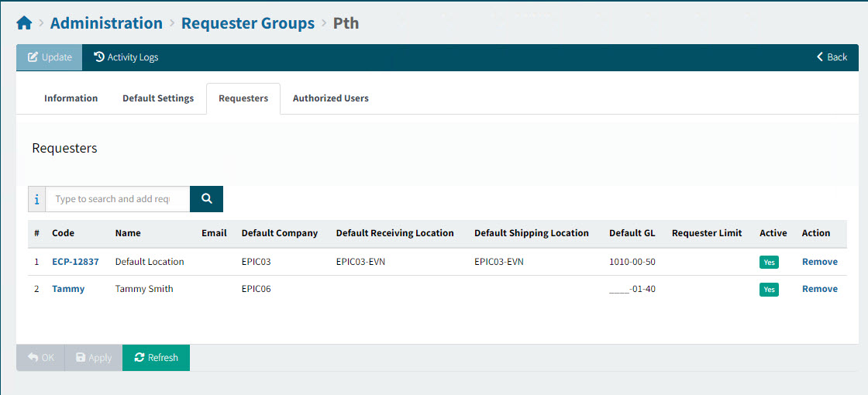
Task: Click the Yes badge for Tammy row
Action: coord(769,290)
